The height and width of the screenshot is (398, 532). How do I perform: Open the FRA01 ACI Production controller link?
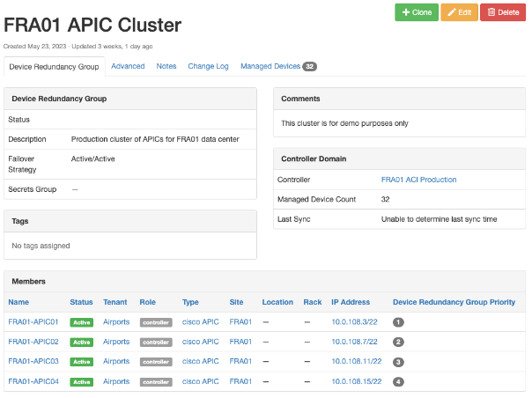[418, 180]
